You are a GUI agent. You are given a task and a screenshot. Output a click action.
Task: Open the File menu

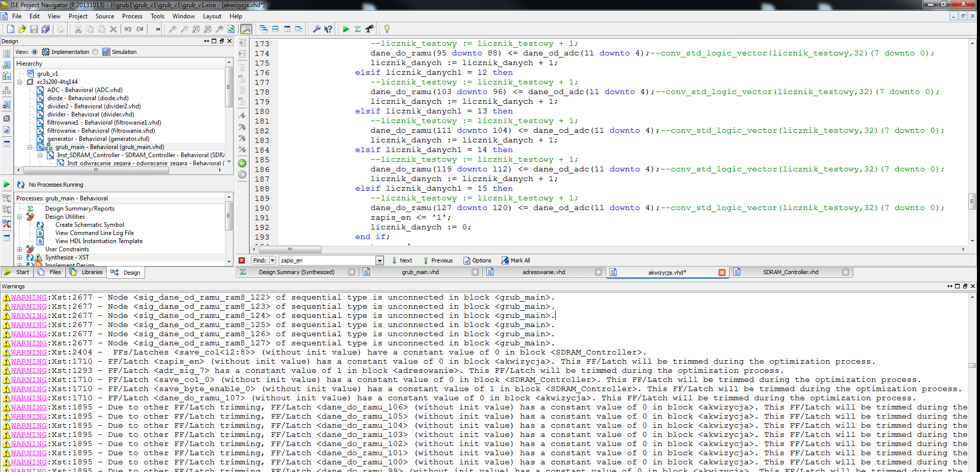[x=17, y=16]
